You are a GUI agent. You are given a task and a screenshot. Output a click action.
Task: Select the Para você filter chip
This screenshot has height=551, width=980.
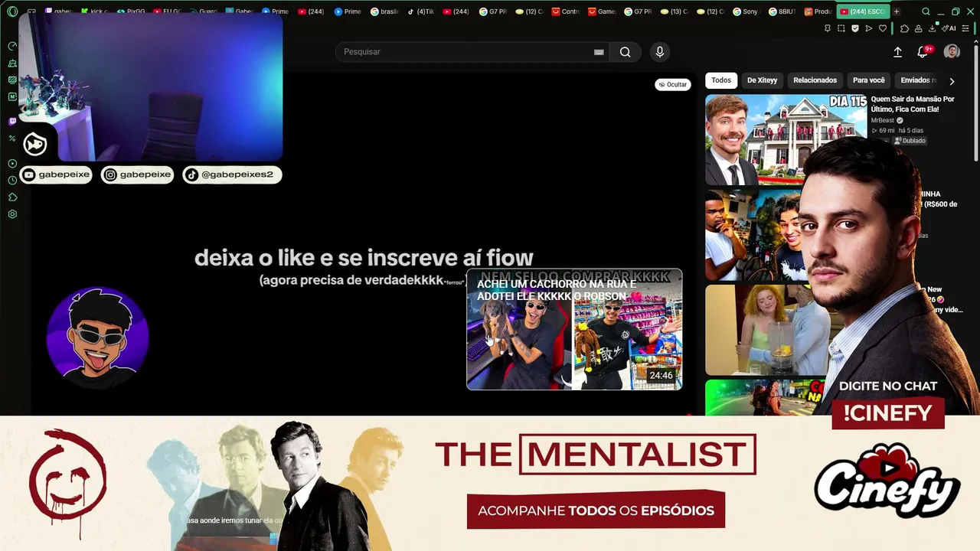pos(868,80)
